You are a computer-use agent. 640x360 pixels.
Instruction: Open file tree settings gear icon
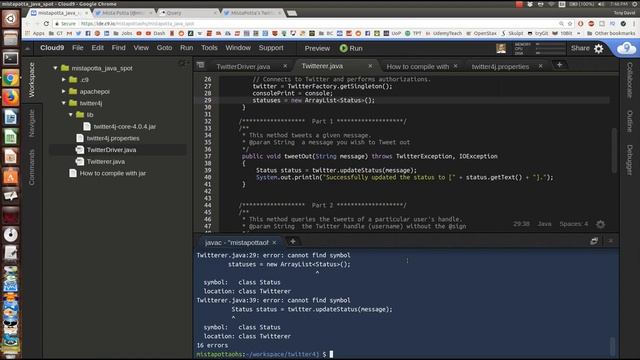tap(182, 63)
